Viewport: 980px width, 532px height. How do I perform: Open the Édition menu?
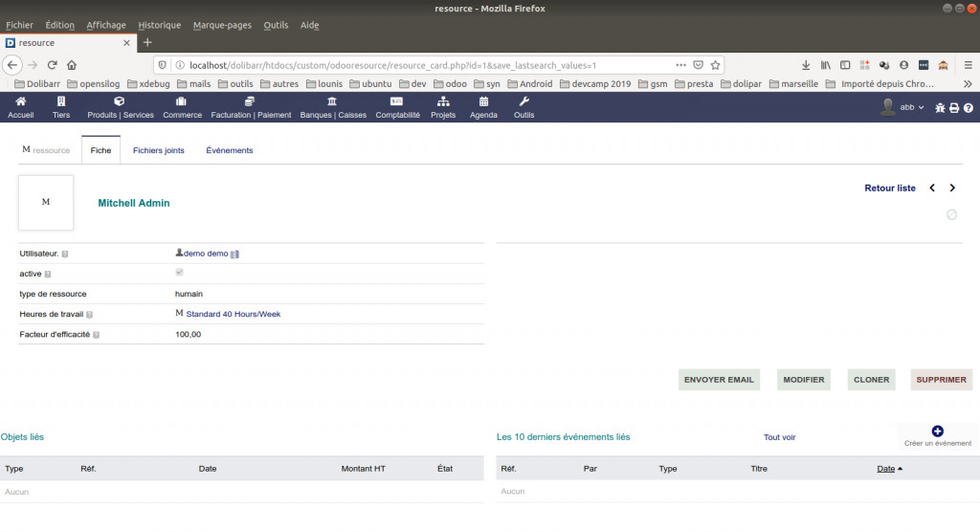[60, 25]
